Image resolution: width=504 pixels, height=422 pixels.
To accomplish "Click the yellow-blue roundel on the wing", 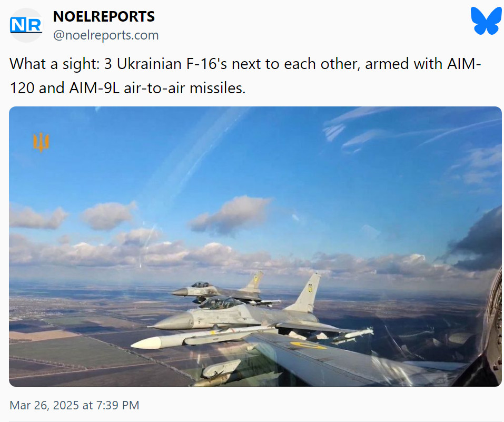I will [x=308, y=346].
